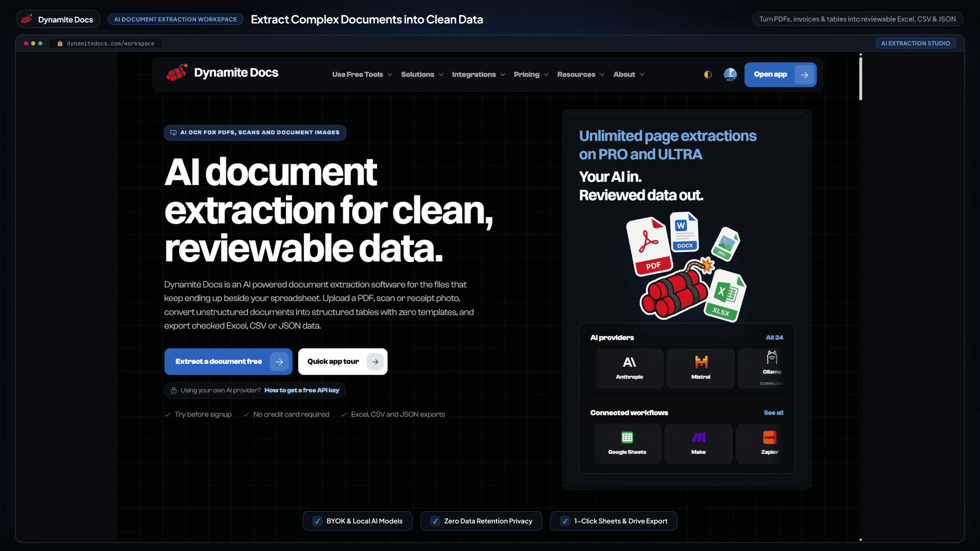Click the page vertical scrollbar thumb
The image size is (980, 551).
click(x=861, y=78)
